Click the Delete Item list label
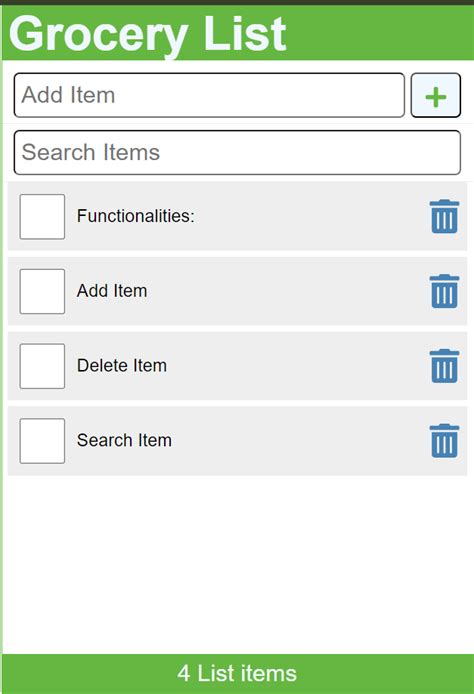This screenshot has height=694, width=474. 122,366
